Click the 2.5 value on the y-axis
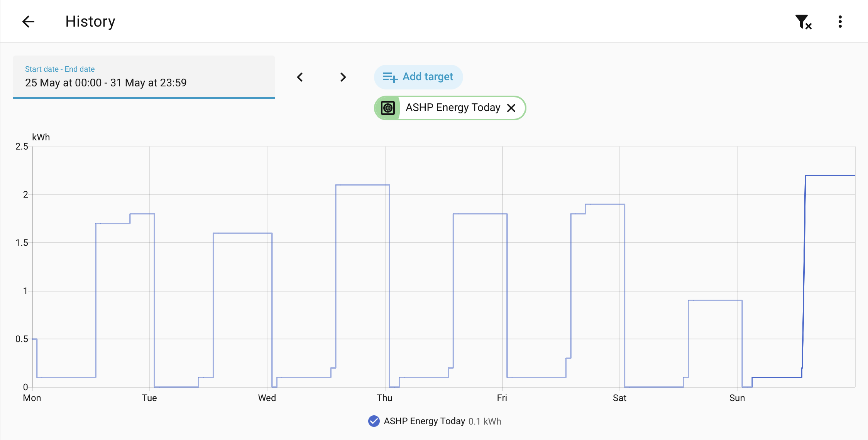Image resolution: width=868 pixels, height=440 pixels. tap(22, 147)
